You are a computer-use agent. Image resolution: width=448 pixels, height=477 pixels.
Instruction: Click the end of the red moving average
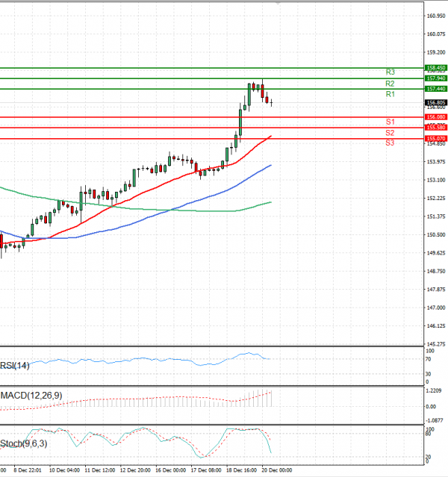[270, 136]
